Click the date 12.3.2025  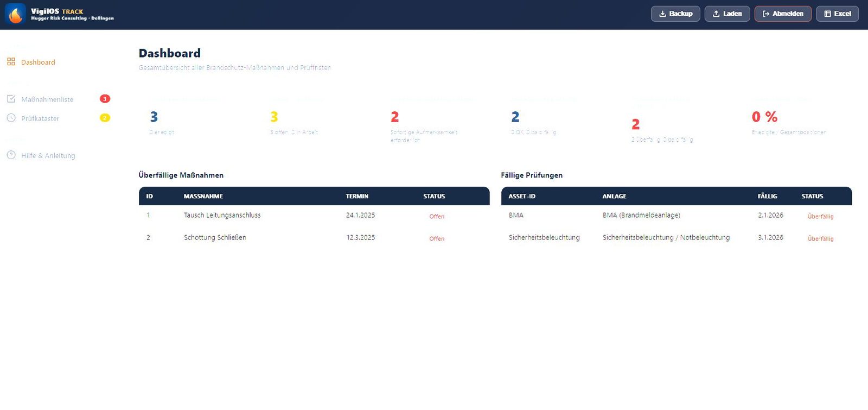coord(361,237)
